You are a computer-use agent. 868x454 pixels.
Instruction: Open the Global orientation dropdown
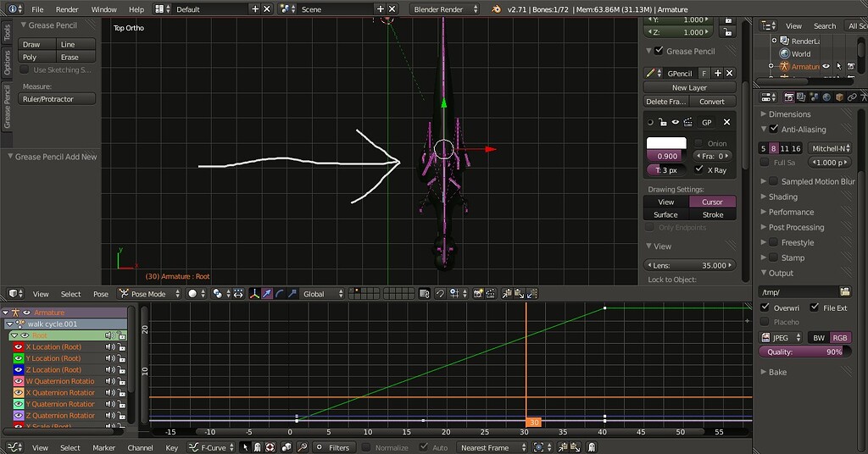point(323,294)
